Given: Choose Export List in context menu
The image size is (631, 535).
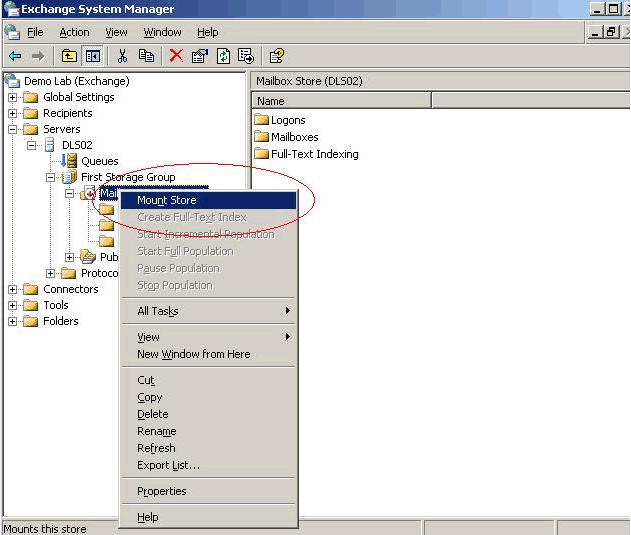Looking at the screenshot, I should coord(208,465).
